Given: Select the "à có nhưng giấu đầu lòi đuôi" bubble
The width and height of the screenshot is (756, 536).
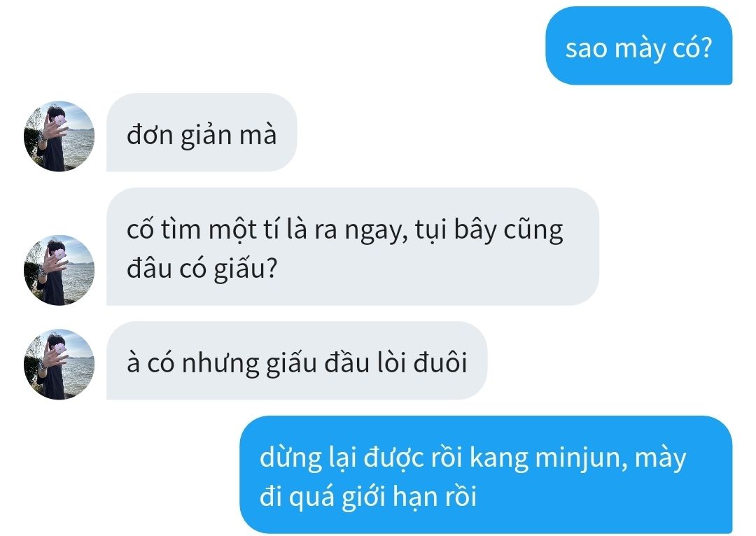Looking at the screenshot, I should (x=297, y=360).
